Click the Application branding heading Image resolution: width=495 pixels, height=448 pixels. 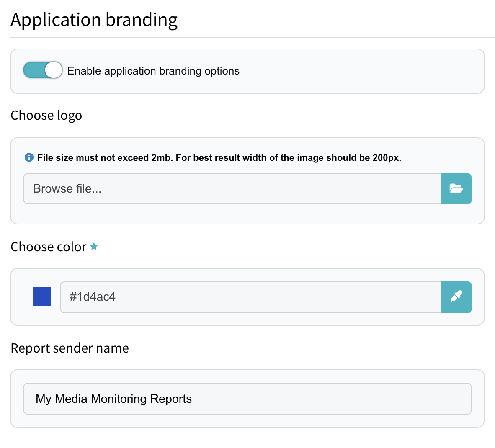(94, 20)
